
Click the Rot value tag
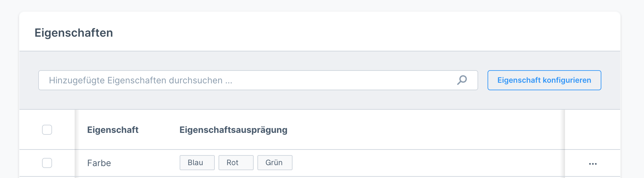point(236,163)
